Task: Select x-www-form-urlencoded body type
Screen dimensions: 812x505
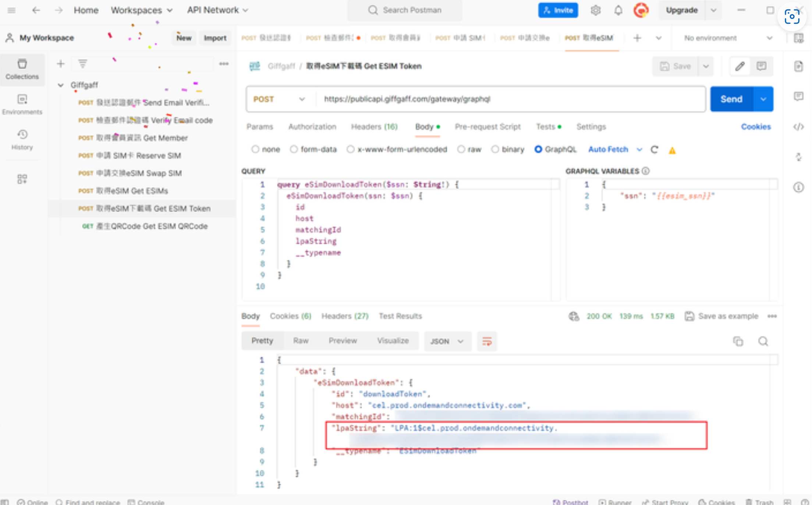Action: (351, 149)
